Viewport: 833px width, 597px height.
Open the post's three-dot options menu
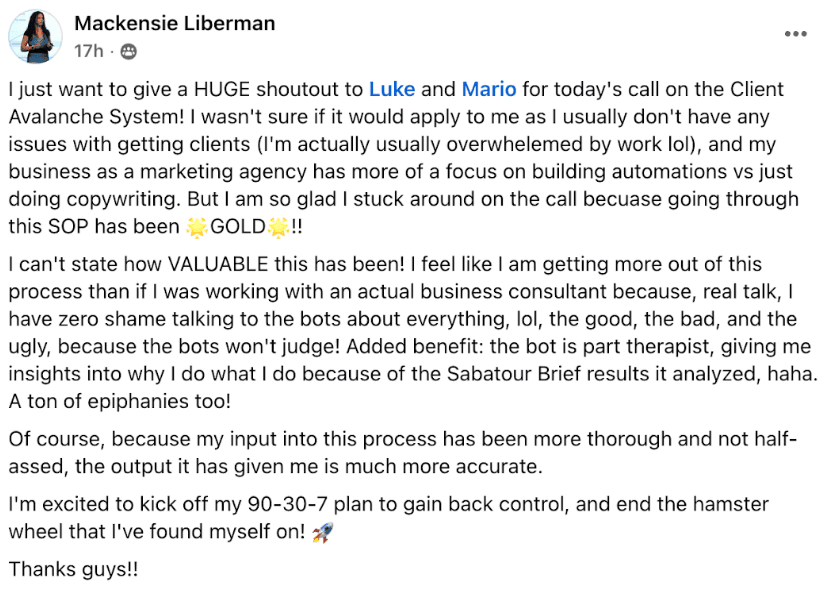(795, 33)
